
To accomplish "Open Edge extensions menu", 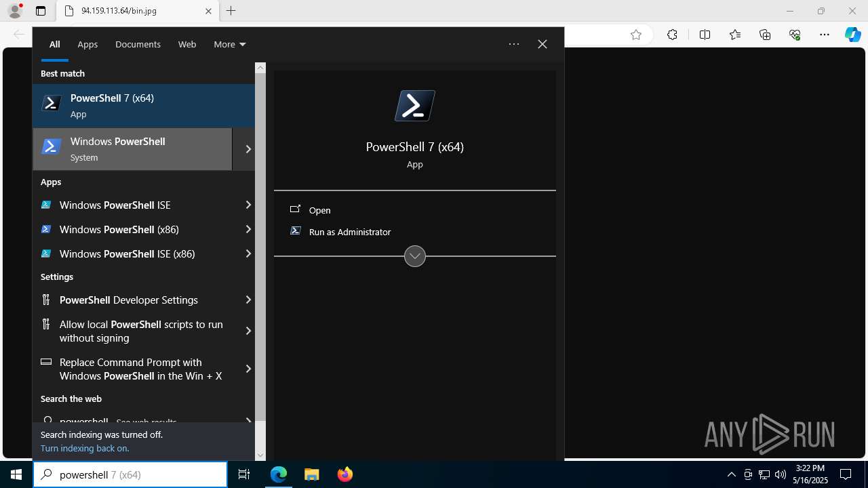I will pos(672,35).
